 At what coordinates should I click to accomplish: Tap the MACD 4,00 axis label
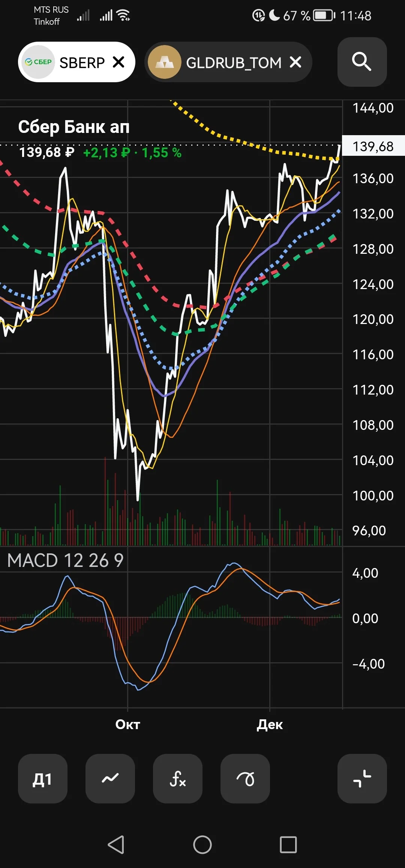pos(365,573)
